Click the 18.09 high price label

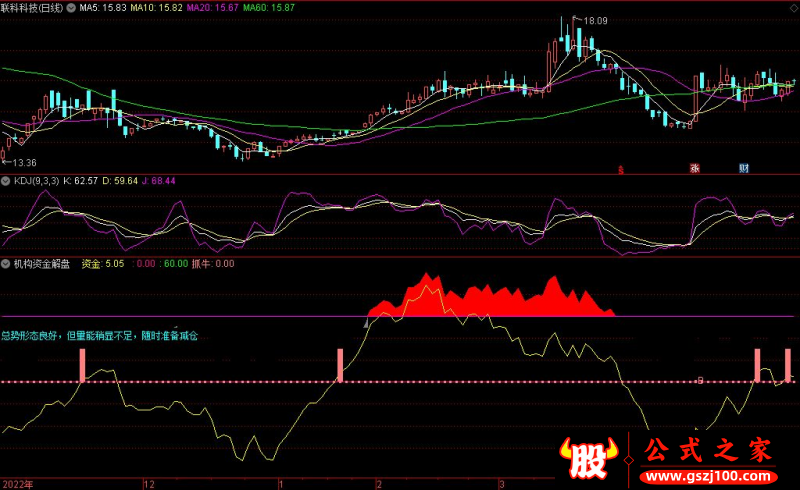point(595,21)
